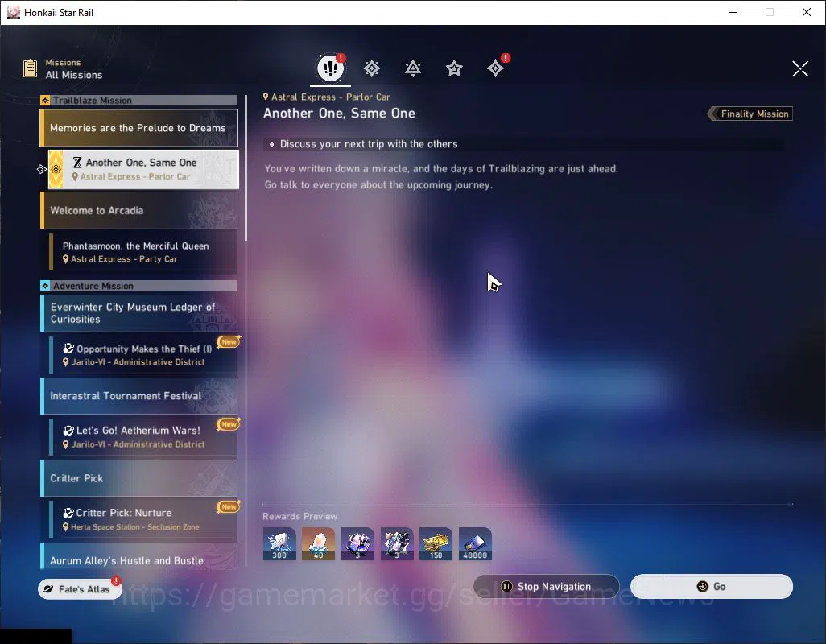The width and height of the screenshot is (826, 644).
Task: Select Another One, Same One mission
Action: [x=143, y=169]
